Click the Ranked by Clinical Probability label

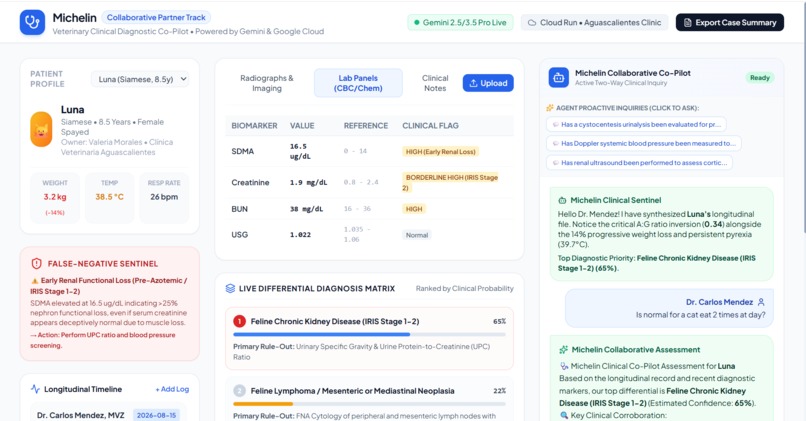(465, 288)
